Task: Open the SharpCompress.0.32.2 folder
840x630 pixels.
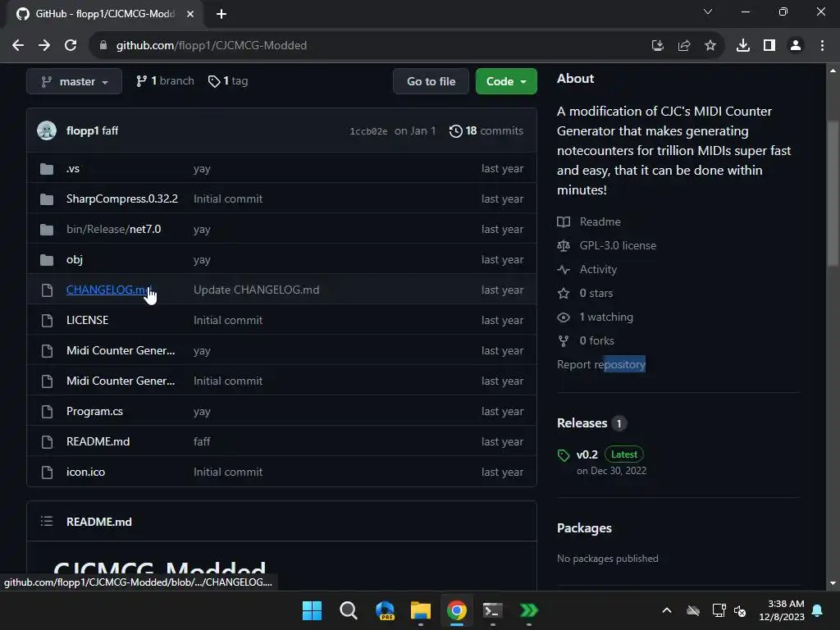Action: pyautogui.click(x=122, y=199)
